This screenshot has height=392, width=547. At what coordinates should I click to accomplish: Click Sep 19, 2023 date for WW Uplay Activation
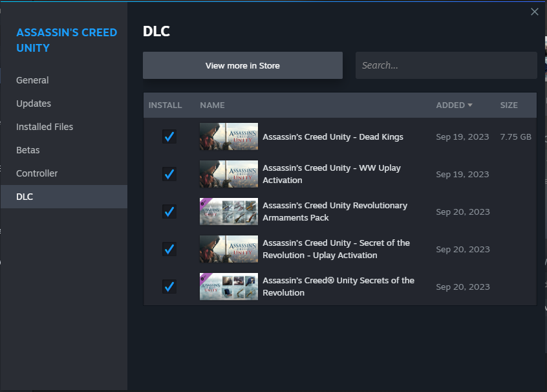click(x=462, y=174)
